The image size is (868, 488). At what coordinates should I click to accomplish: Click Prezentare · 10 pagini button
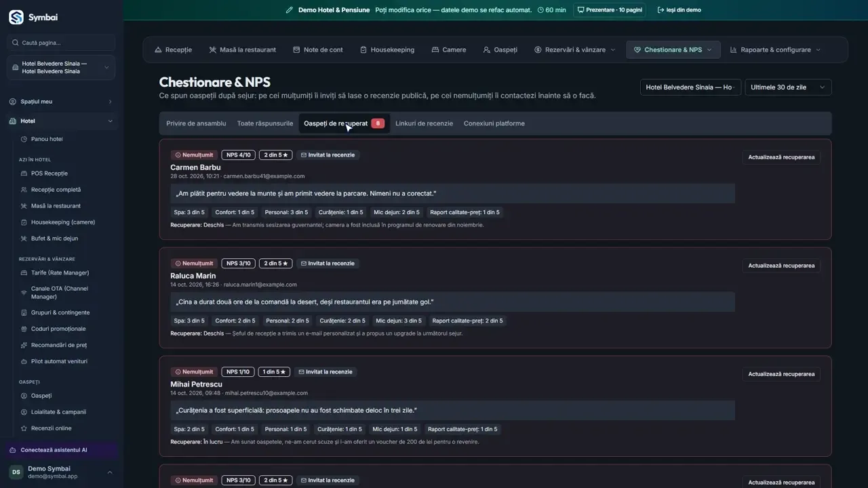pos(610,10)
